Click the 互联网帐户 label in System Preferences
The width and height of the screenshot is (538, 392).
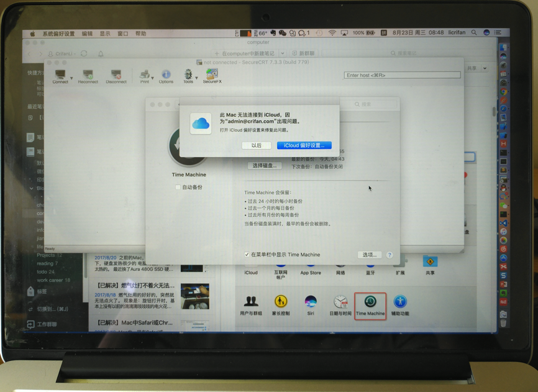[281, 275]
